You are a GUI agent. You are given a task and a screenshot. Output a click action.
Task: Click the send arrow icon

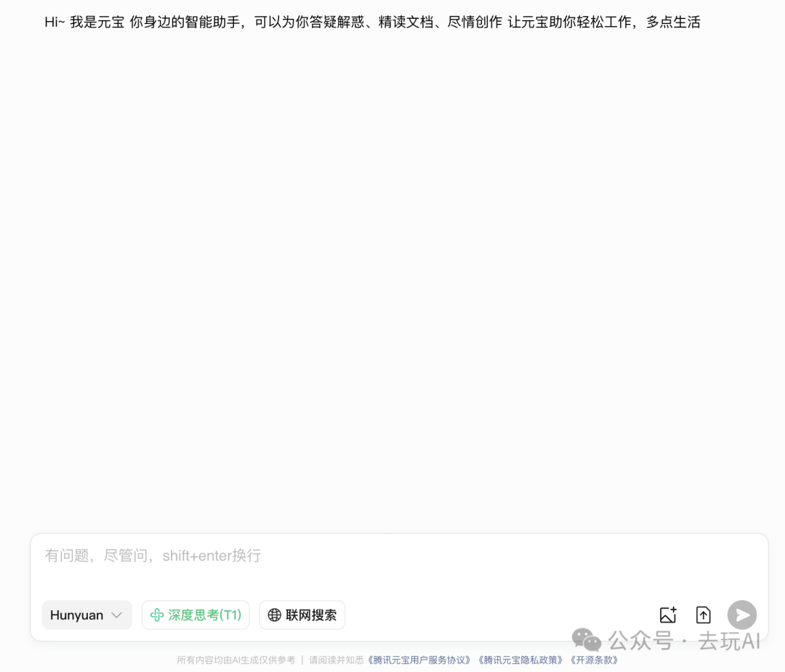coord(741,615)
